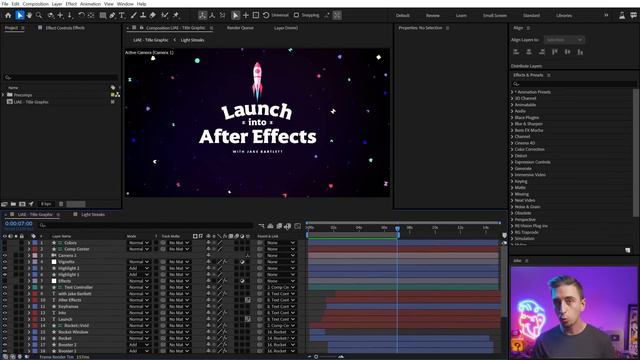Select the Hand tool
Image resolution: width=640 pixels, height=360 pixels.
tap(29, 16)
